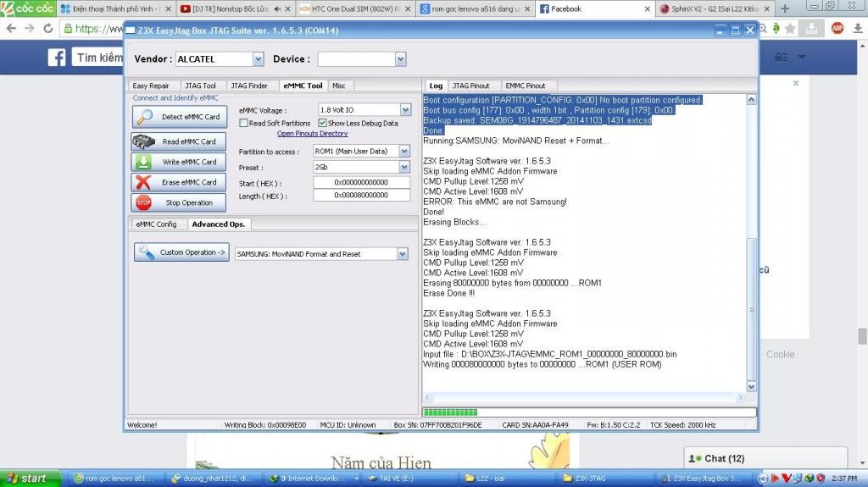The width and height of the screenshot is (868, 487).
Task: Uncheck Show Less Debug Data
Action: pyautogui.click(x=322, y=123)
